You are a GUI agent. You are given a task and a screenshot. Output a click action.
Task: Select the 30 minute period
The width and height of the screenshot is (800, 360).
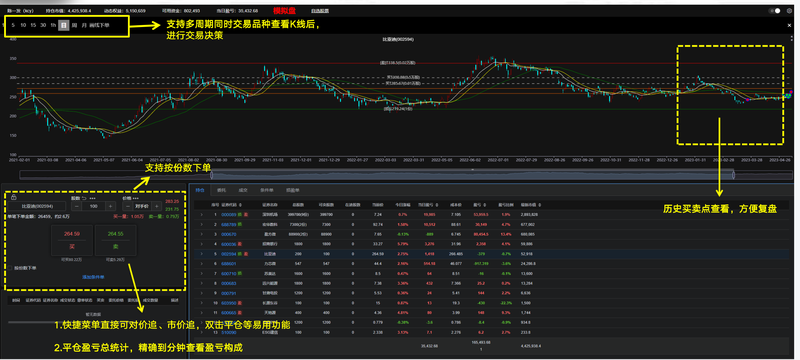pyautogui.click(x=43, y=24)
